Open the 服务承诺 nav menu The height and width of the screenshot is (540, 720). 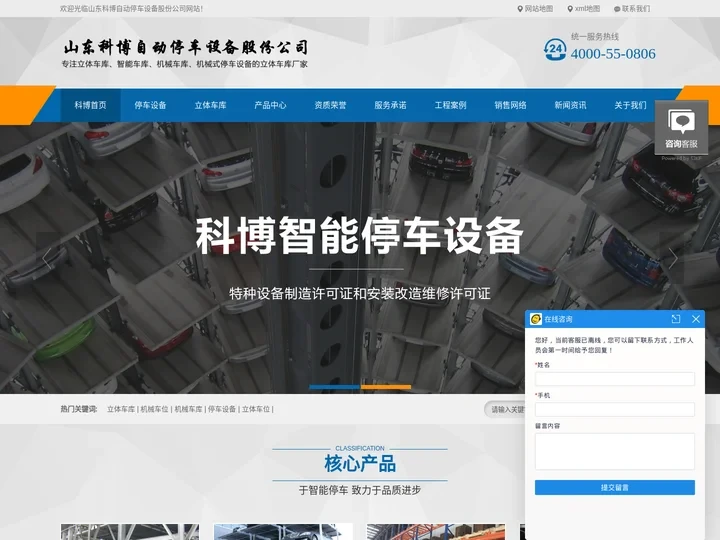click(x=390, y=105)
